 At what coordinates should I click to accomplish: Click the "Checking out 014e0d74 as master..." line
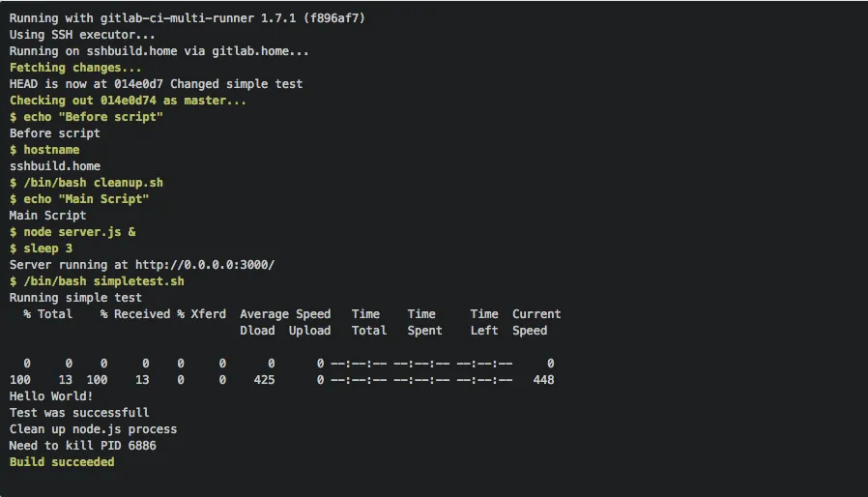coord(128,101)
